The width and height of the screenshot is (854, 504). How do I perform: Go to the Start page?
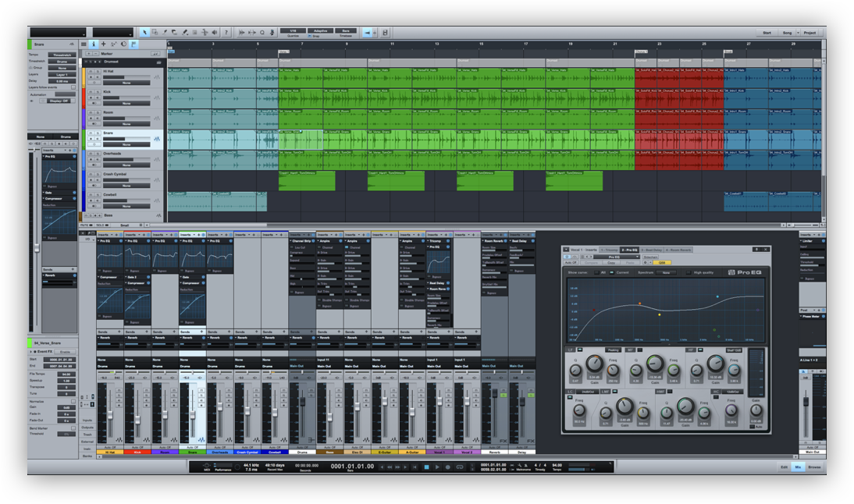pyautogui.click(x=767, y=33)
